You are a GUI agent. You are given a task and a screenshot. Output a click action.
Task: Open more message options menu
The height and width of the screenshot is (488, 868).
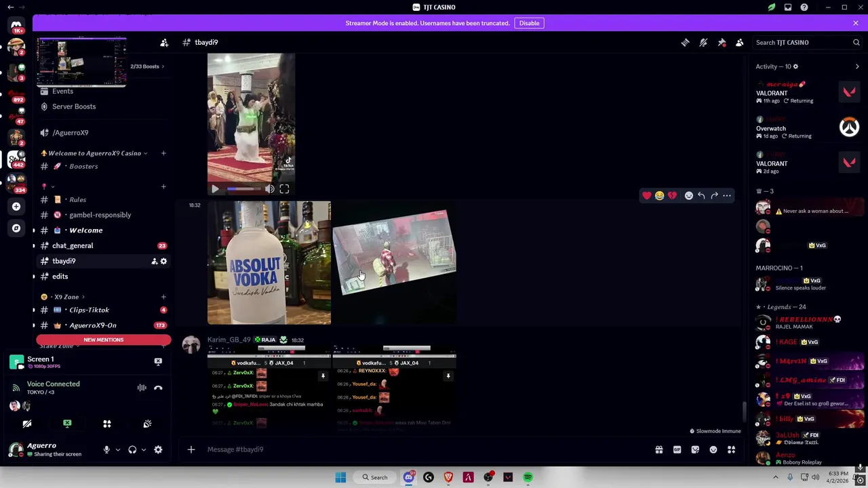[727, 196]
